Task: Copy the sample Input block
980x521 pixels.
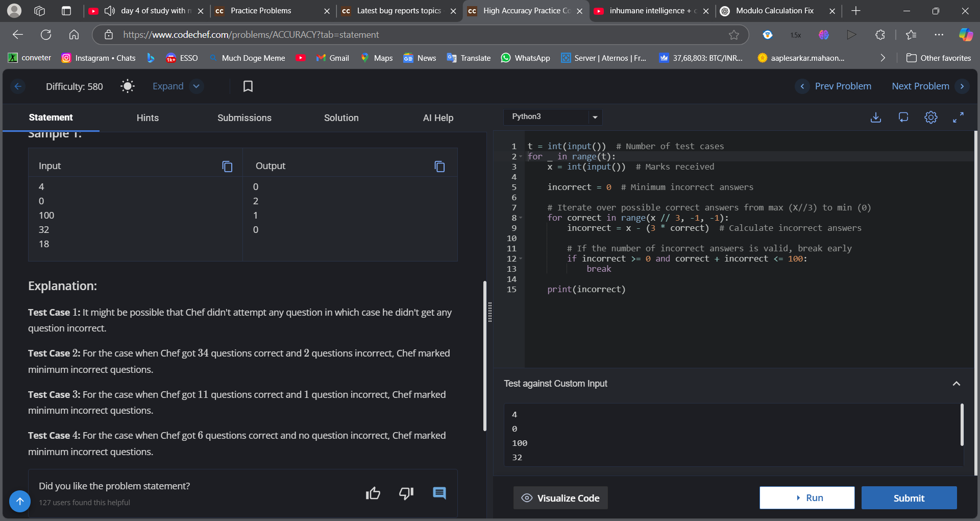Action: click(x=227, y=167)
